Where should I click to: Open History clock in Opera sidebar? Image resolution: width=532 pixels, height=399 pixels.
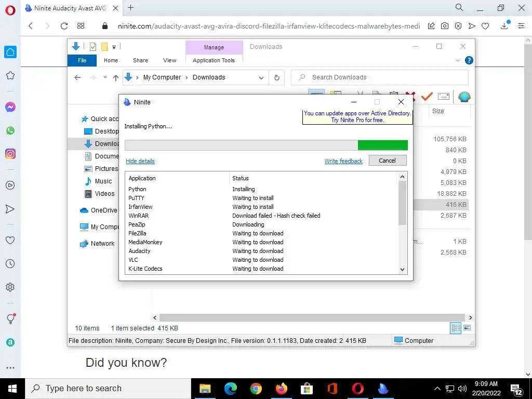click(x=10, y=263)
